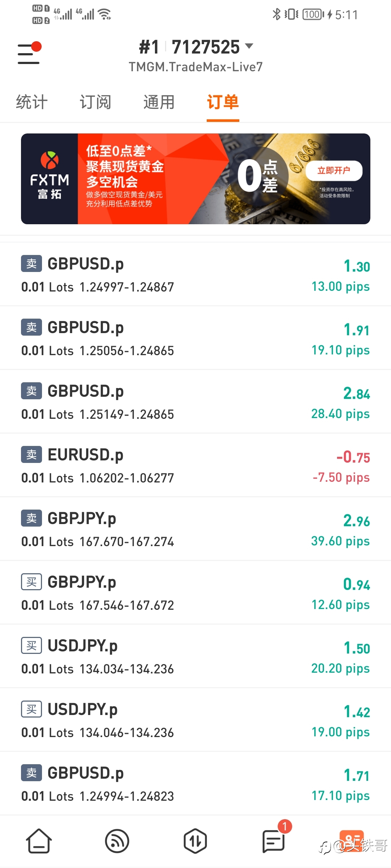Tap the orange profile icon in bottom bar
This screenshot has width=391, height=868.
point(351,841)
